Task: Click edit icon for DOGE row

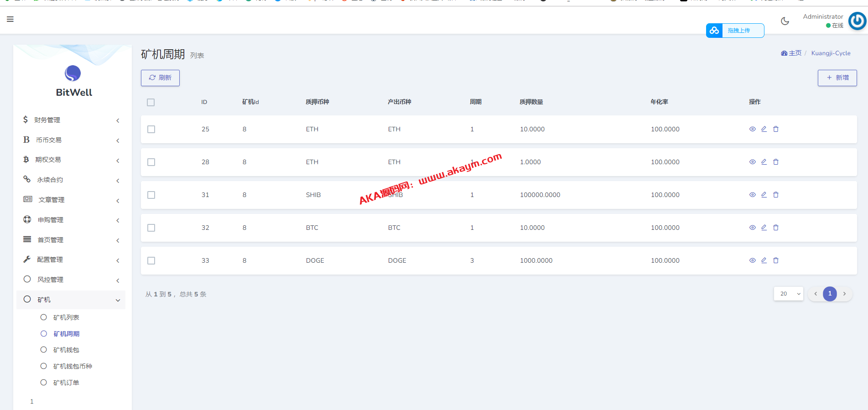Action: point(764,260)
